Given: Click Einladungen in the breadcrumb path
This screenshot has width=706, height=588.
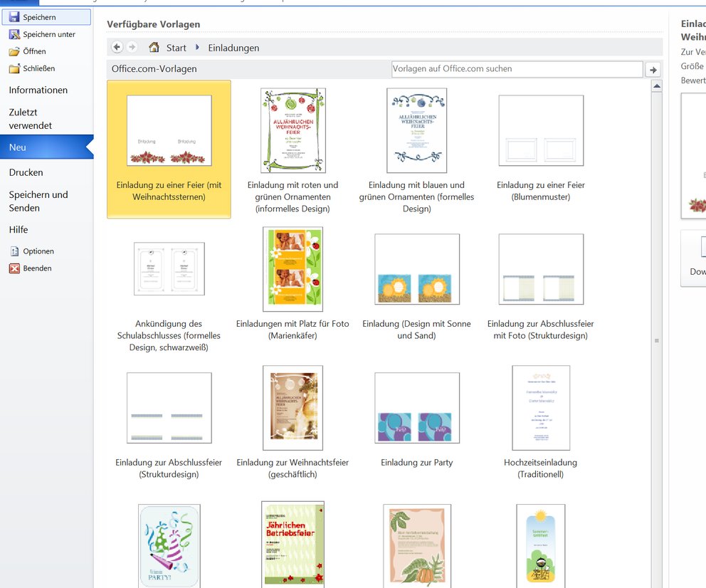Looking at the screenshot, I should point(233,48).
